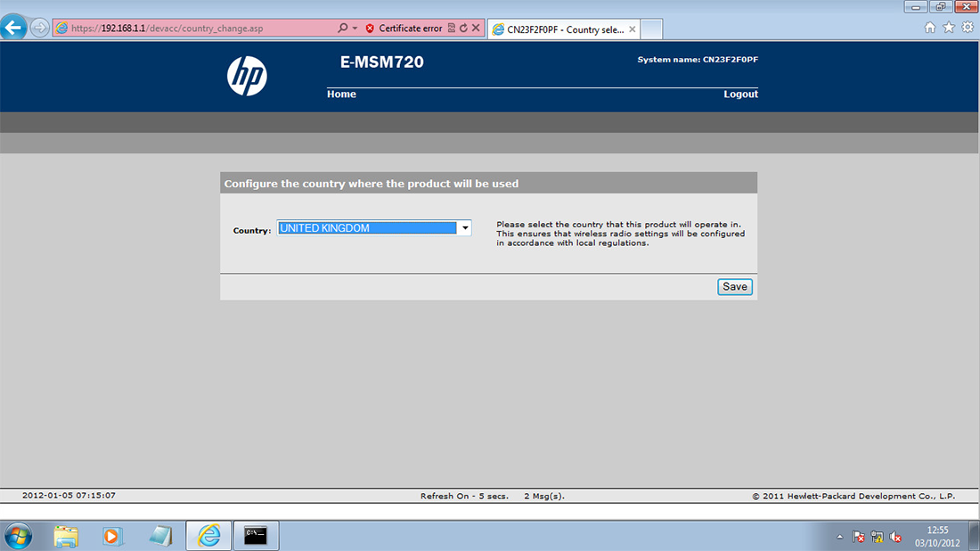Screen dimensions: 980x551
Task: Select the Home navigation item
Action: (341, 94)
